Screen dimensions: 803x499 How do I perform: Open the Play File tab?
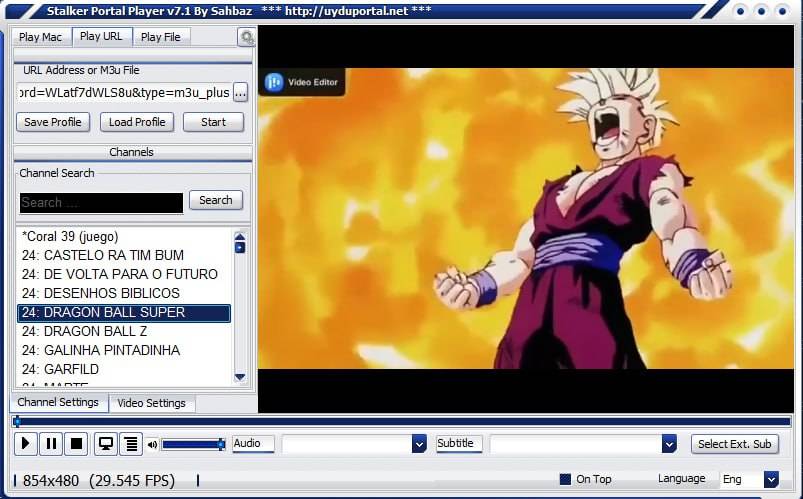coord(161,37)
